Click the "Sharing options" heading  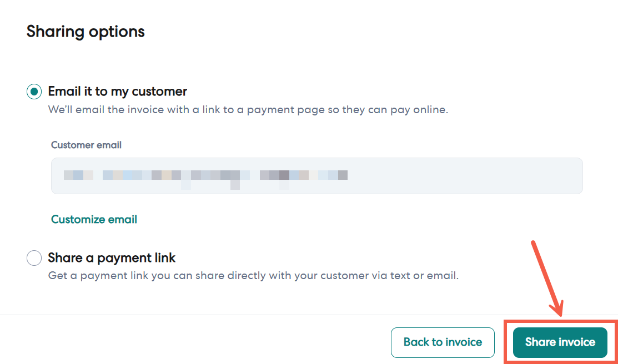[86, 32]
